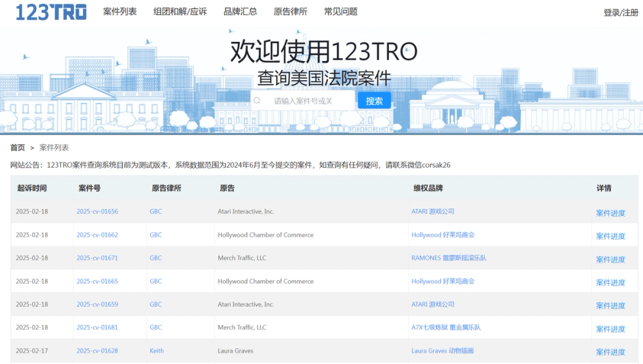The height and width of the screenshot is (364, 643).
Task: Click the 网站公告 announcement text
Action: [230, 165]
